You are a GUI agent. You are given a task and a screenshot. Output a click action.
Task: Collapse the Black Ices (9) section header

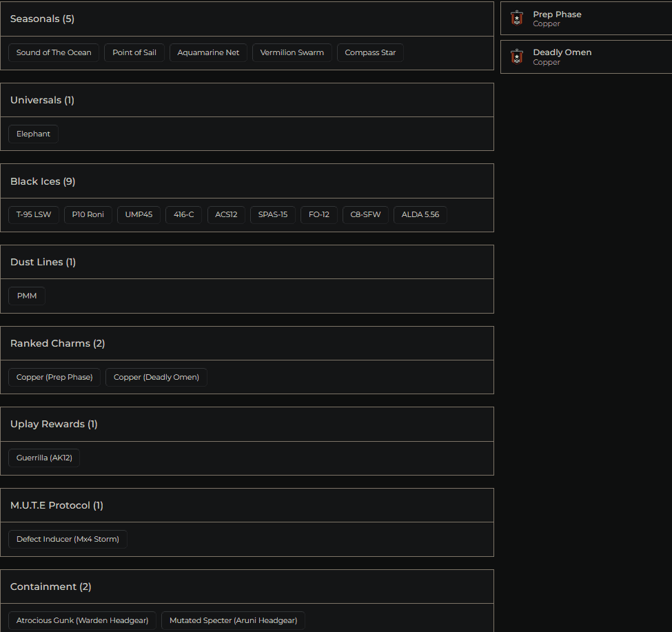coord(247,181)
